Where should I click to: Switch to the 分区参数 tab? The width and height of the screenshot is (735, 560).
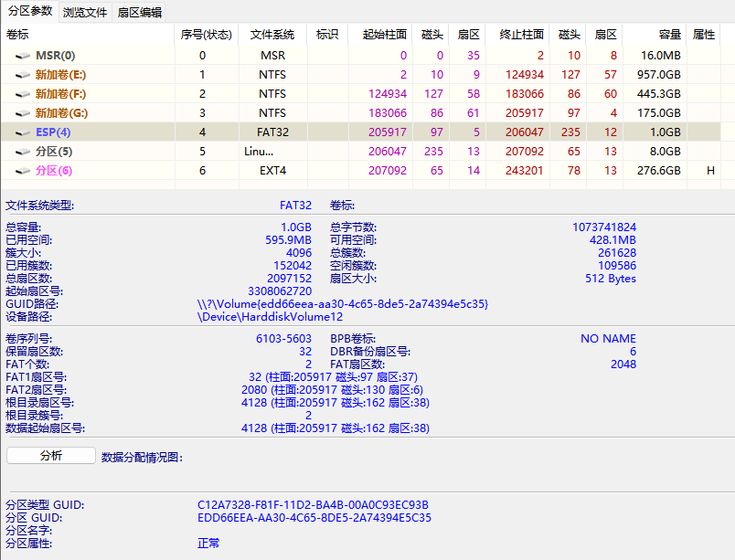point(30,12)
